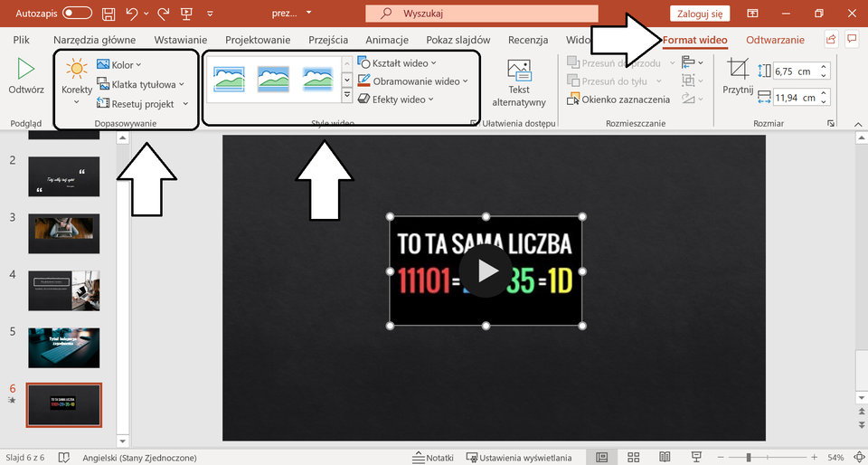Toggle the Notatki notes pane

click(x=433, y=458)
